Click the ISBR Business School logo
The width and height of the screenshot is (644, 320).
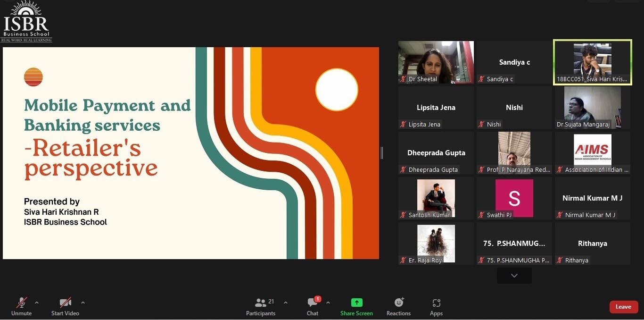tap(26, 22)
